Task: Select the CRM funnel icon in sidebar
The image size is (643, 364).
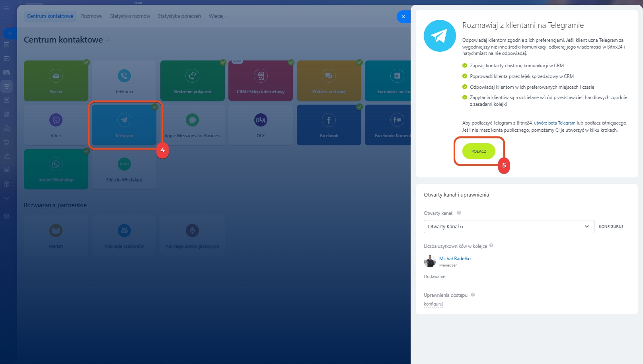Action: 6,86
